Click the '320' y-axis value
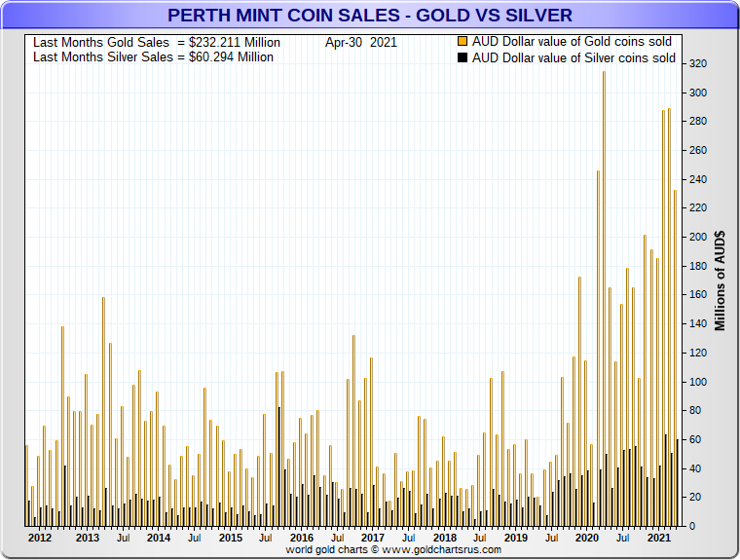The height and width of the screenshot is (560, 740). tap(698, 63)
